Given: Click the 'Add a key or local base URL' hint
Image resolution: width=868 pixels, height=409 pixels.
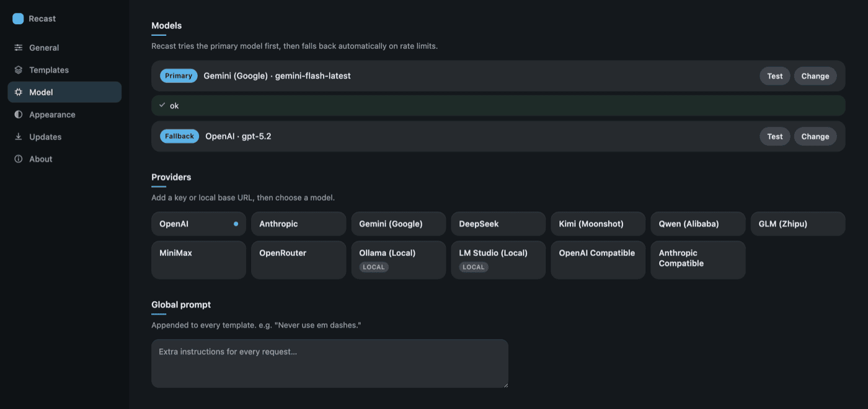Looking at the screenshot, I should [x=243, y=198].
